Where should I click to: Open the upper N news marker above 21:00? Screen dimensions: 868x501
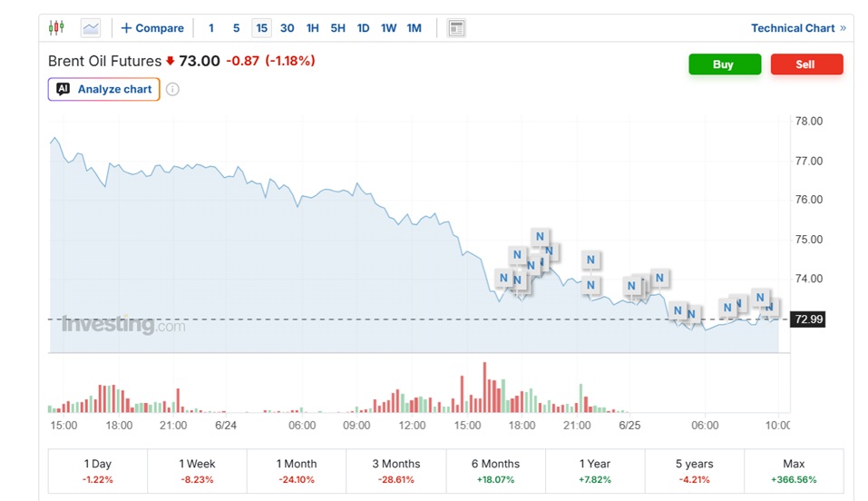click(590, 260)
